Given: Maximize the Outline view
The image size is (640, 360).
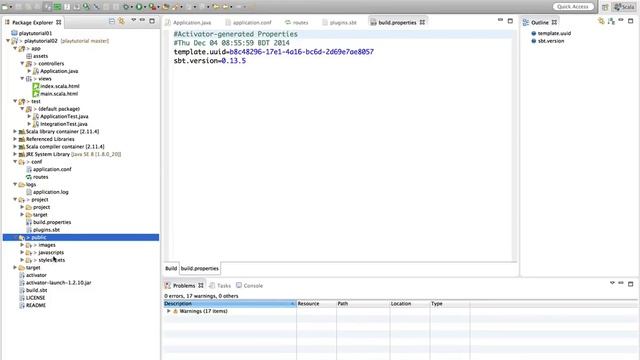Looking at the screenshot, I should tap(631, 21).
